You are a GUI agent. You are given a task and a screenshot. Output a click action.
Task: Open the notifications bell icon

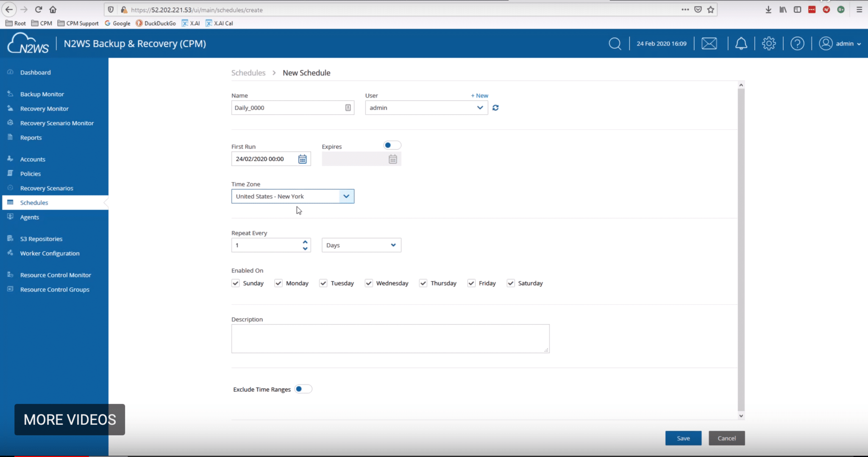tap(741, 43)
